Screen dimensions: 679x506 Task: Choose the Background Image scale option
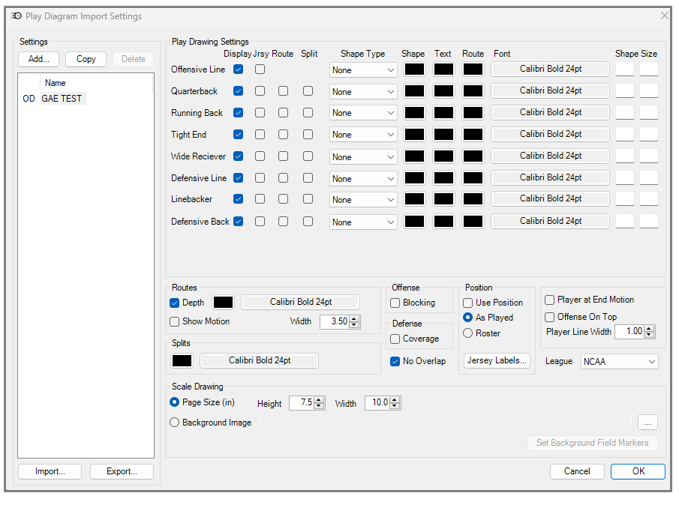tap(175, 422)
